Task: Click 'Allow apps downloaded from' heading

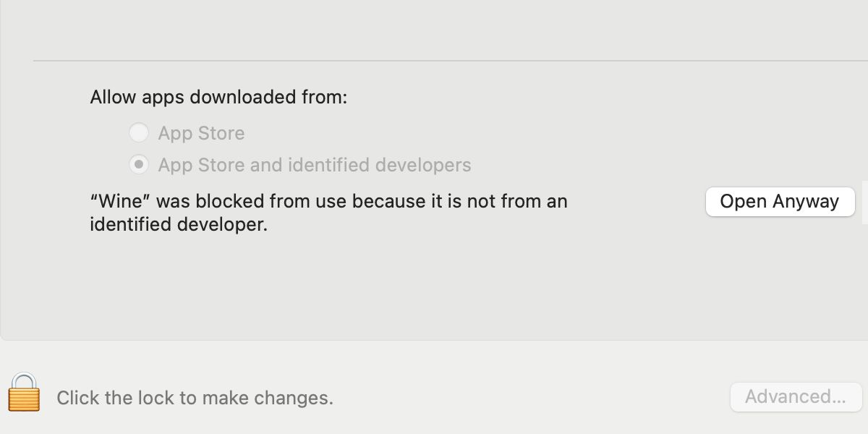Action: click(218, 97)
